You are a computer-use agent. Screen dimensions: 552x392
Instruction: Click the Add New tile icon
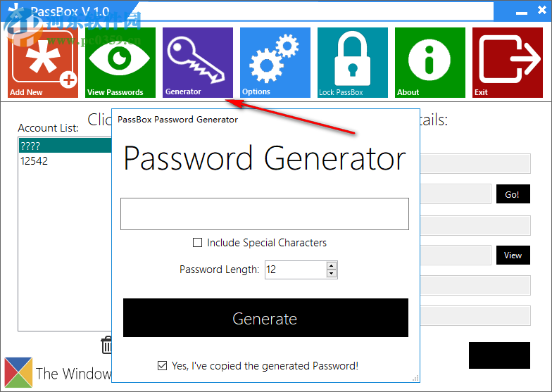(43, 63)
